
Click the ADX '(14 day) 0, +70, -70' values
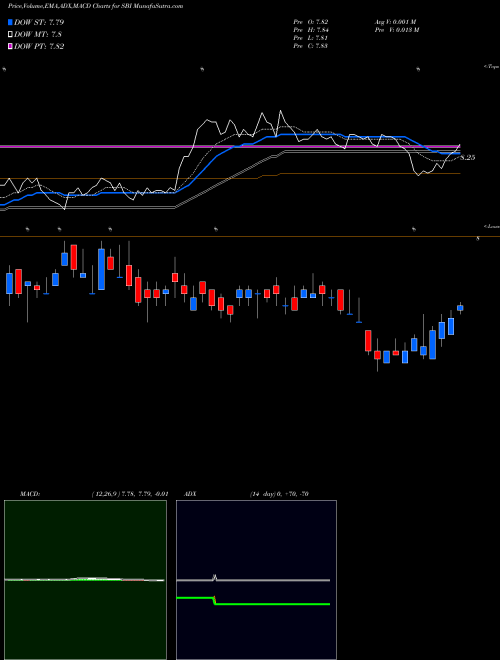click(x=279, y=494)
